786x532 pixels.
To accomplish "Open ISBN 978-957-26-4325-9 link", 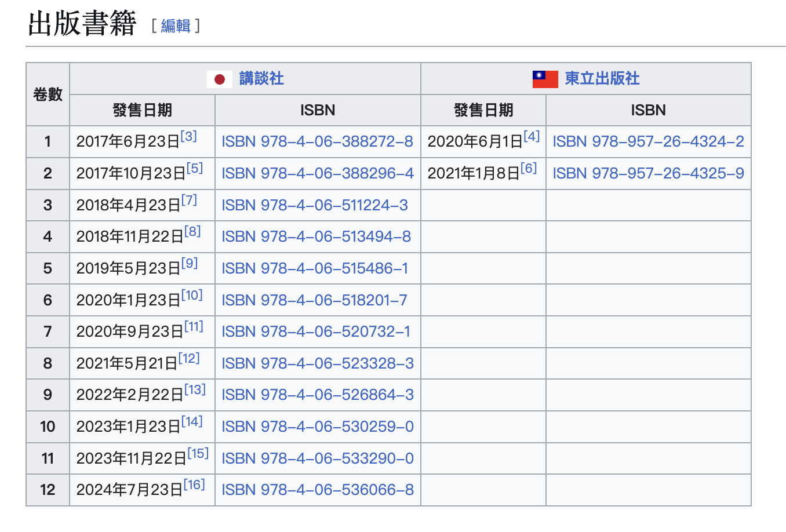I will tap(649, 173).
